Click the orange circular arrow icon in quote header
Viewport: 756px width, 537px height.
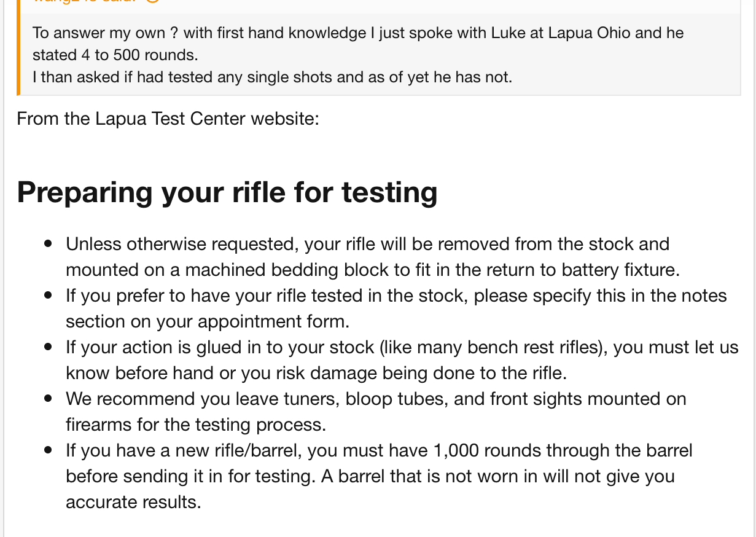pyautogui.click(x=153, y=2)
